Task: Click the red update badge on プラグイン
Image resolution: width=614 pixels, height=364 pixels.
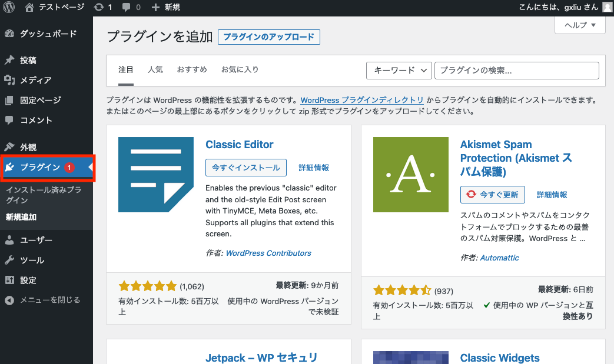Action: tap(69, 168)
